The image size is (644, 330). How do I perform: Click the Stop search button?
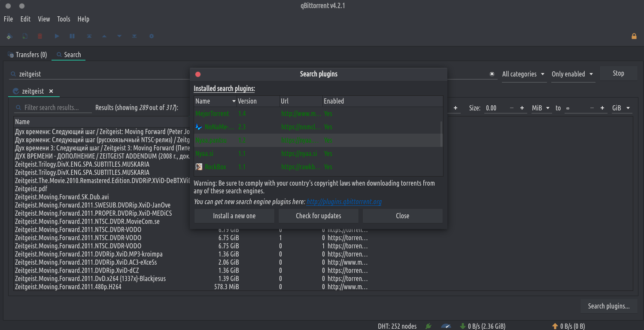tap(618, 73)
